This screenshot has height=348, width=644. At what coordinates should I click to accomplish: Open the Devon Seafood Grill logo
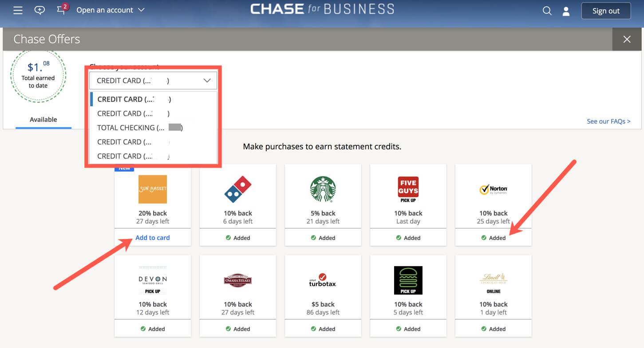tap(153, 280)
